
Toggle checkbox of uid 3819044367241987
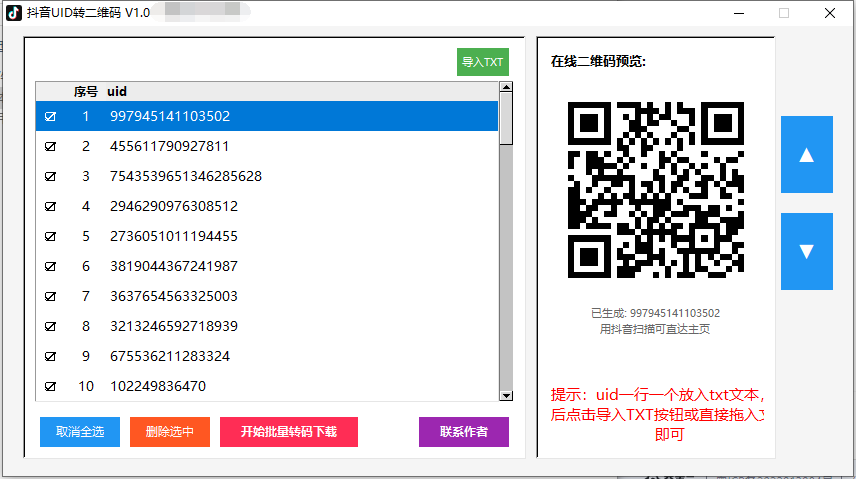(50, 267)
